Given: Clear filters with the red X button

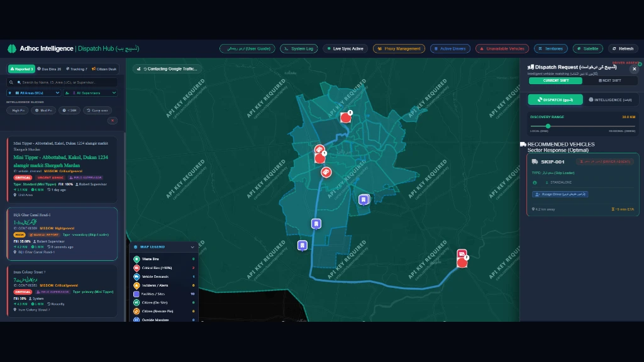Looking at the screenshot, I should pos(113,121).
